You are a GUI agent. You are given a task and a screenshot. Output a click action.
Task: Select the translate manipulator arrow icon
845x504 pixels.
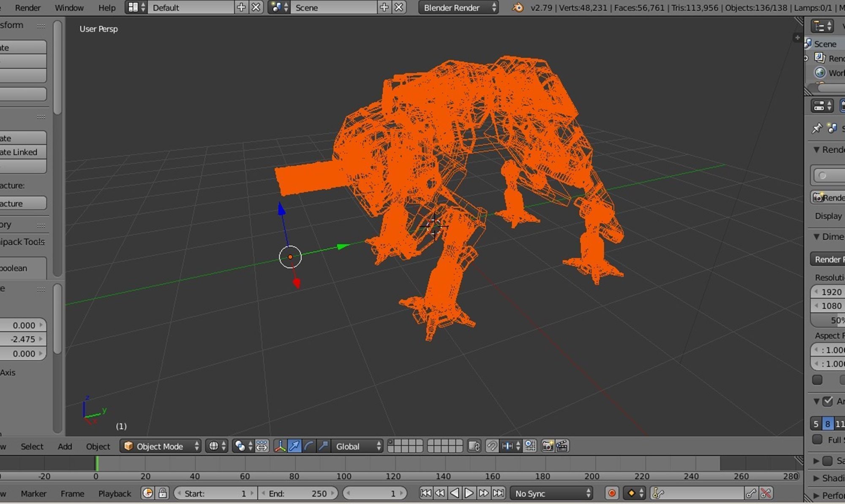tap(294, 446)
